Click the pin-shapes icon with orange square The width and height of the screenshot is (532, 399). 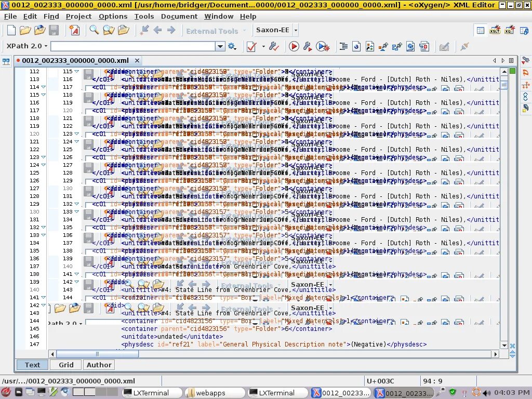click(x=383, y=46)
